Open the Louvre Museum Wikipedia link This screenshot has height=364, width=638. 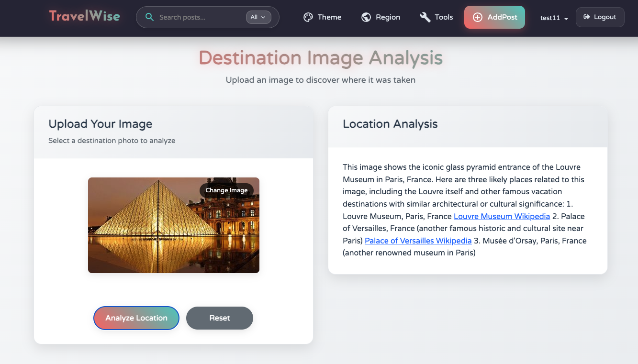point(502,216)
